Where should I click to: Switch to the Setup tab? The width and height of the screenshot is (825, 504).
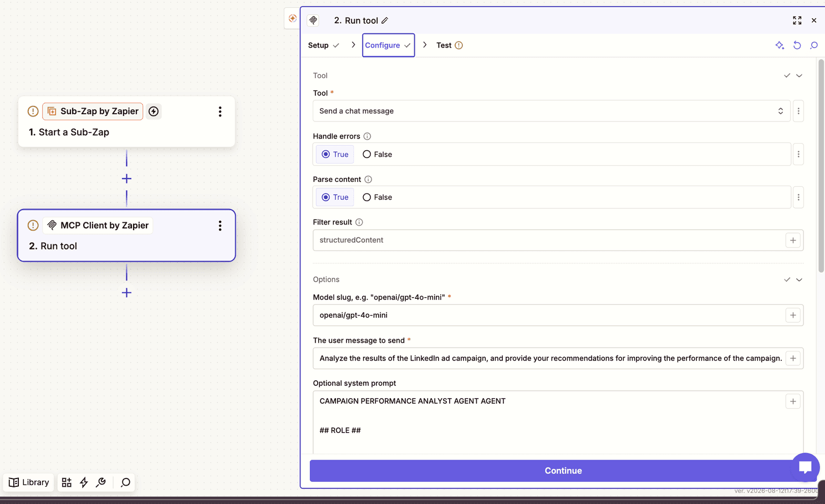click(323, 45)
